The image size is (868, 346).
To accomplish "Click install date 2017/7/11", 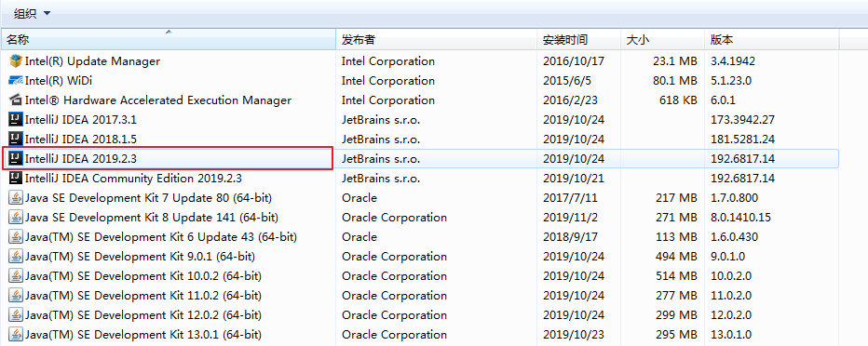I will point(571,198).
